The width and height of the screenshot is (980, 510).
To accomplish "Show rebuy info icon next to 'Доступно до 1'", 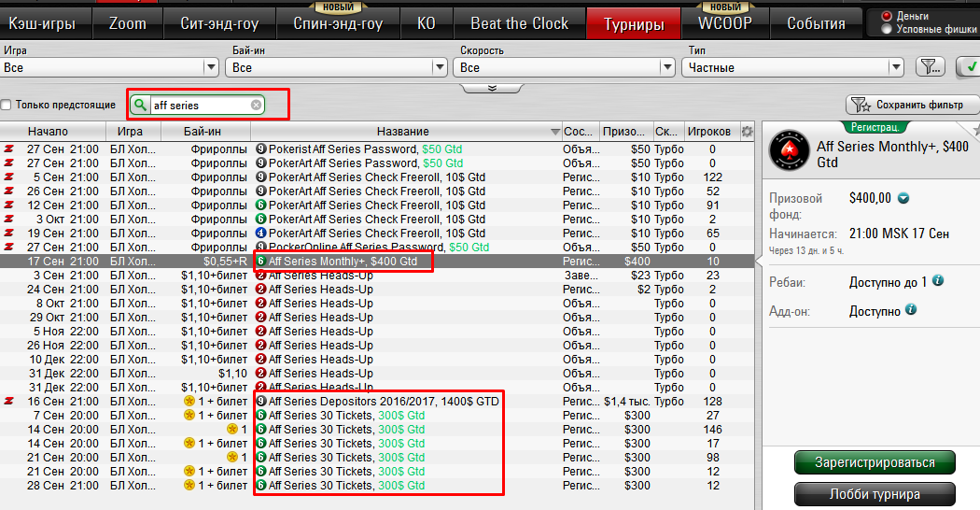I will pos(938,281).
